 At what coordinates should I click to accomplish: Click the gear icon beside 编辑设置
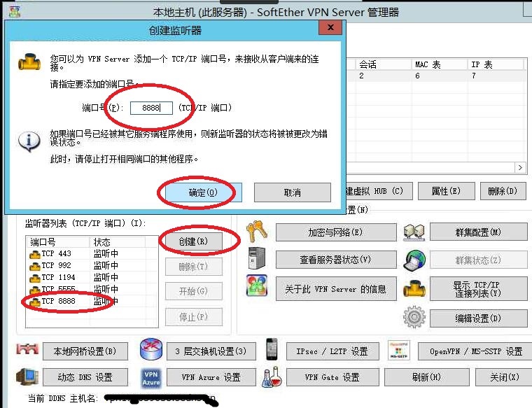(414, 318)
